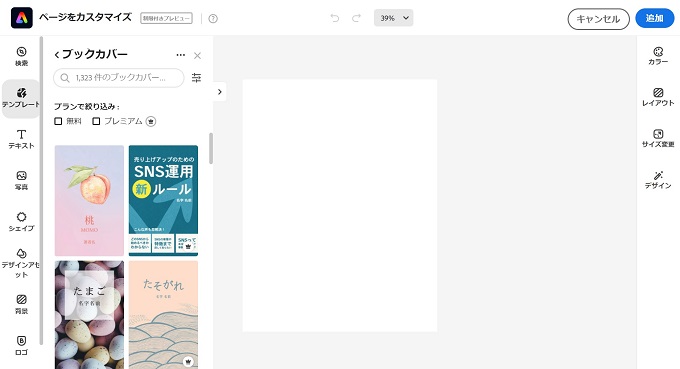Select the たまご eggs template
680x369 pixels.
89,315
